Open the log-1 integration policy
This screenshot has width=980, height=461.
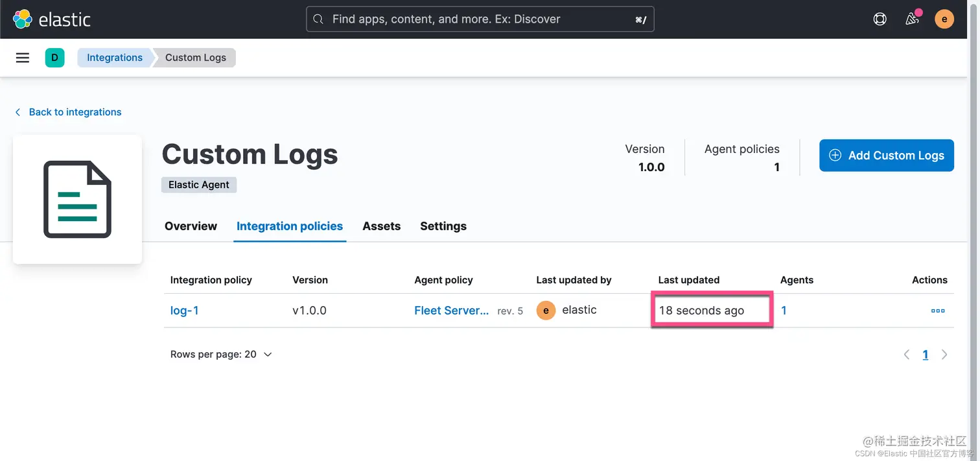(x=185, y=311)
